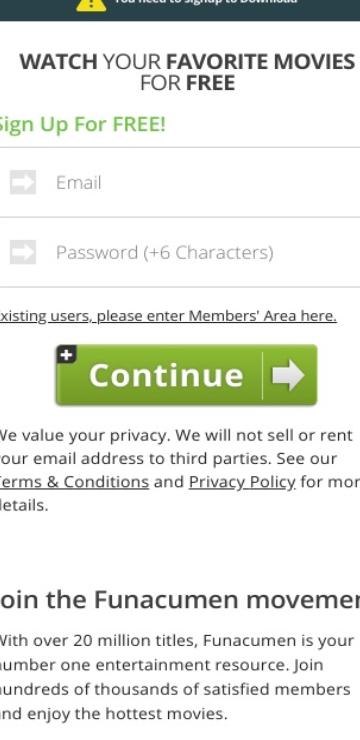Click the arrow icon beside Email
The height and width of the screenshot is (740, 360).
click(x=23, y=182)
